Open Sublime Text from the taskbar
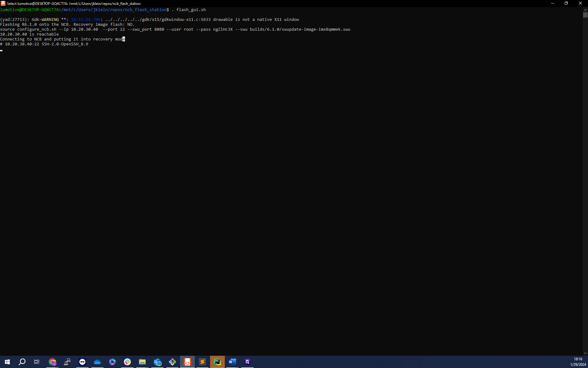The image size is (588, 368). pyautogui.click(x=202, y=362)
